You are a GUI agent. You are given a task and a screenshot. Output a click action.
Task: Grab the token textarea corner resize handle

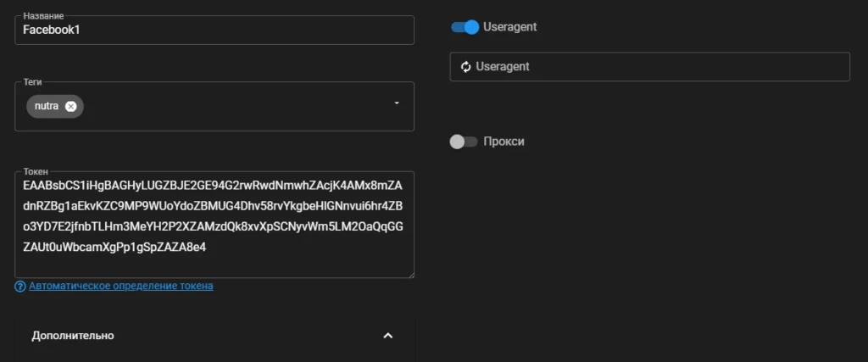(x=411, y=275)
